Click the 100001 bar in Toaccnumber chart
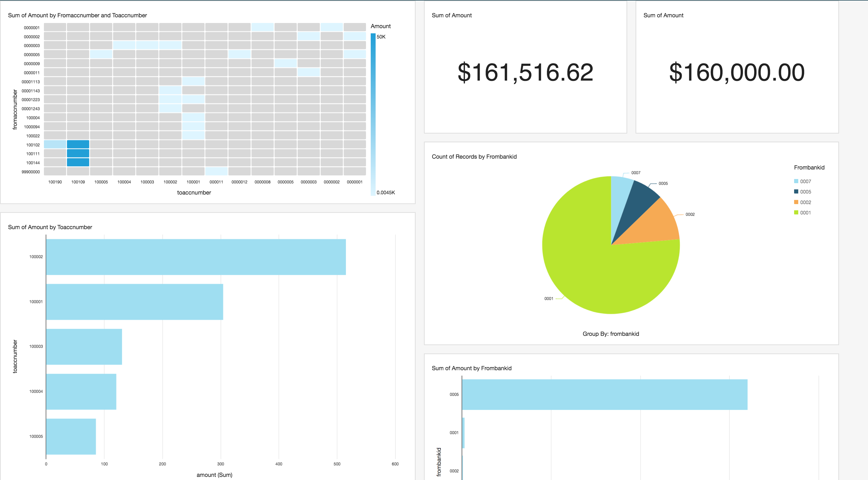Viewport: 868px width, 480px height. pos(134,302)
